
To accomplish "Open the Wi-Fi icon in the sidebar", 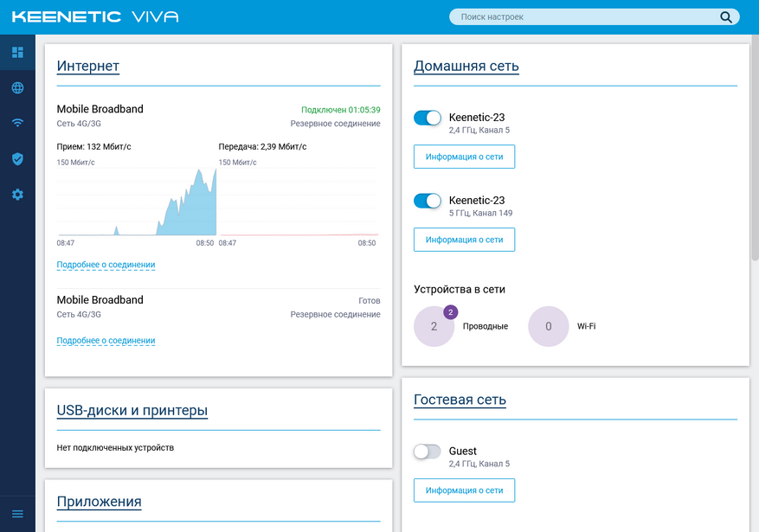I will pos(17,123).
